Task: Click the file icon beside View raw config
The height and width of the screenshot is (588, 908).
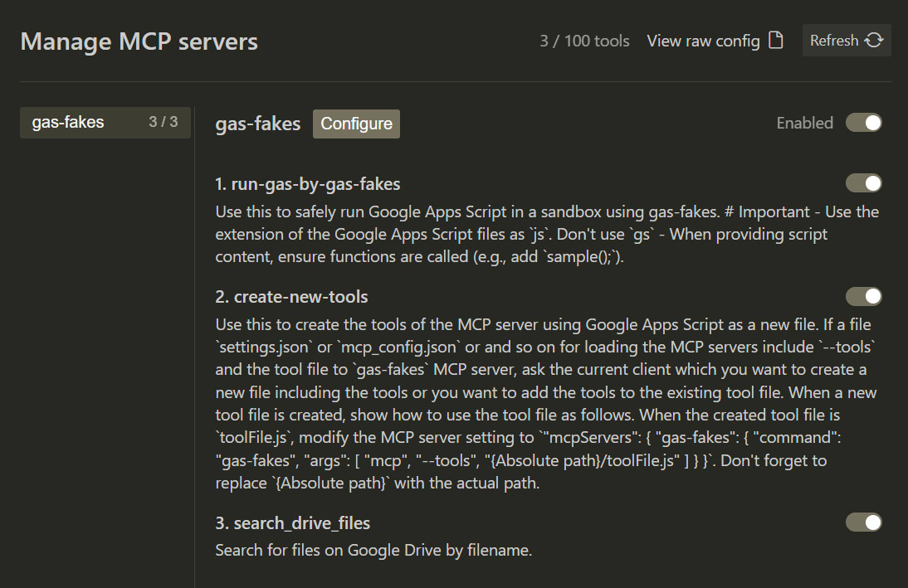Action: click(x=776, y=41)
